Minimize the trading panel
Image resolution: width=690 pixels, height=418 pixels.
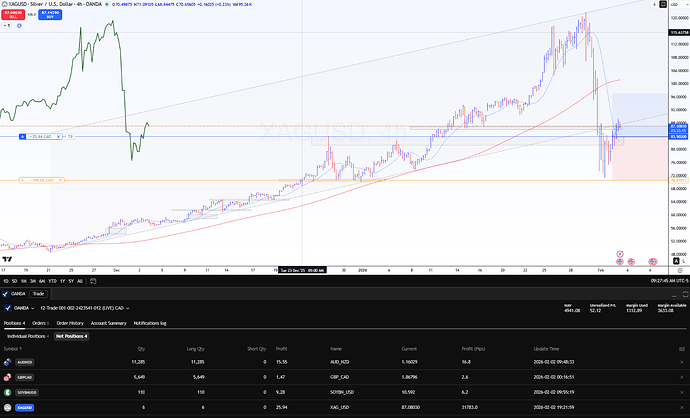tap(675, 294)
